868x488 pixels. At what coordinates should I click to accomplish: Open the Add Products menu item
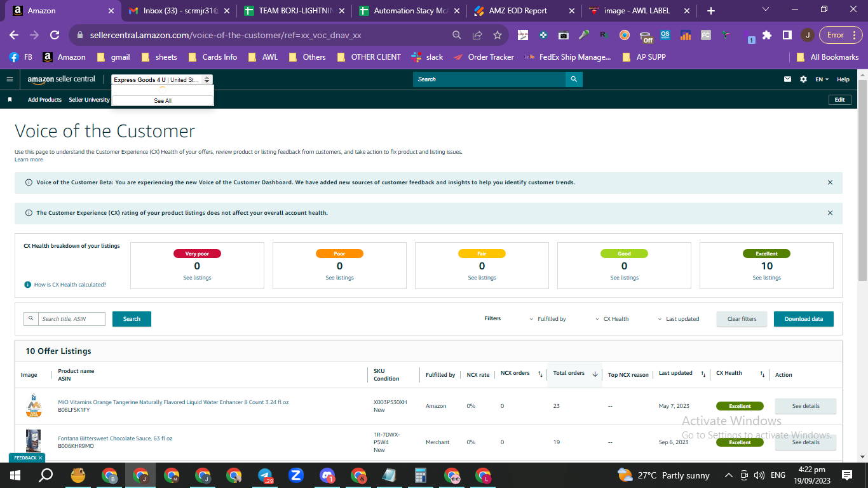click(x=44, y=100)
